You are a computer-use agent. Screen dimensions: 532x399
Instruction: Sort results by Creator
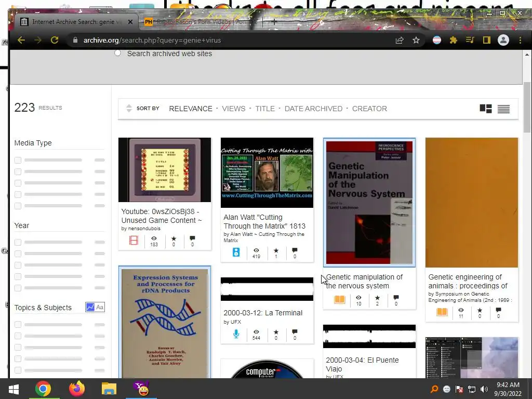369,109
